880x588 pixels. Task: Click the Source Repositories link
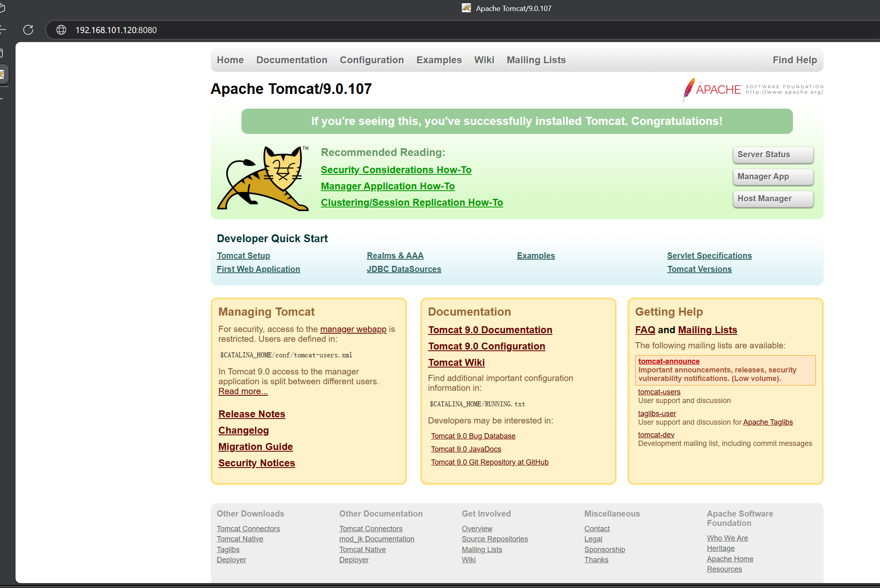495,539
